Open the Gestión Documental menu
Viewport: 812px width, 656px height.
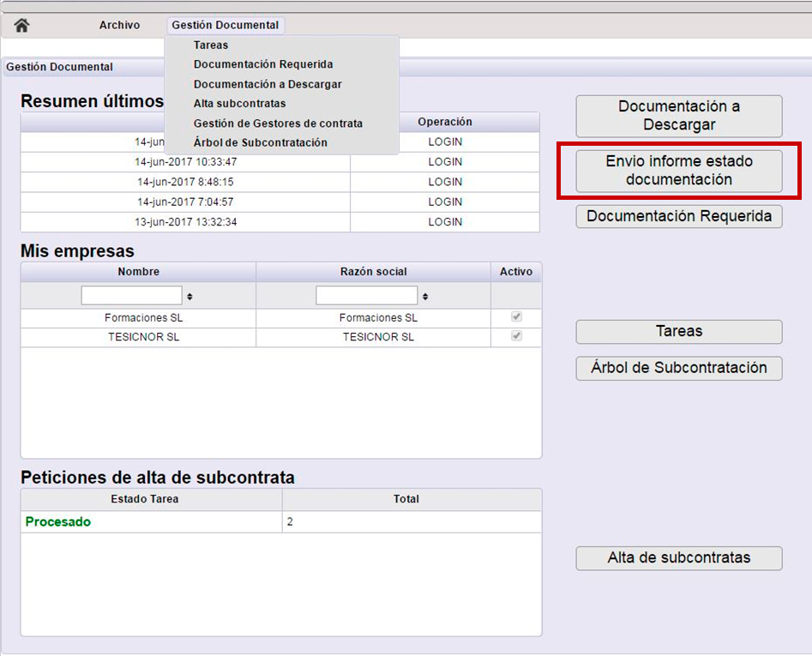(x=225, y=26)
